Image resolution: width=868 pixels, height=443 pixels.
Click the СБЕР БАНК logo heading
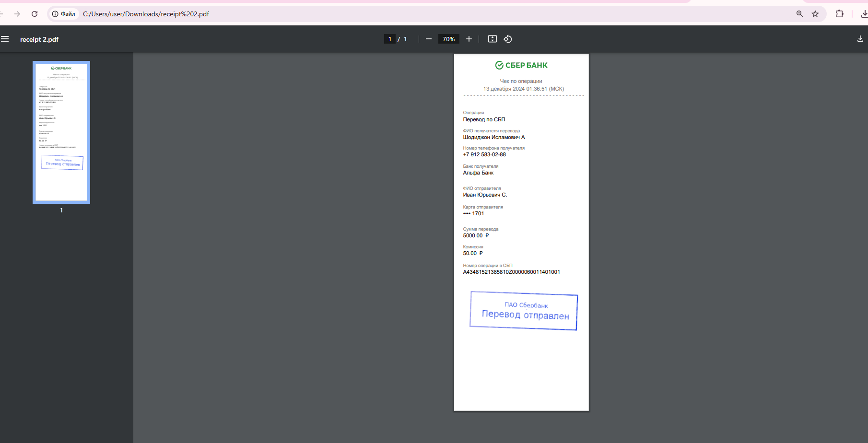(x=521, y=65)
